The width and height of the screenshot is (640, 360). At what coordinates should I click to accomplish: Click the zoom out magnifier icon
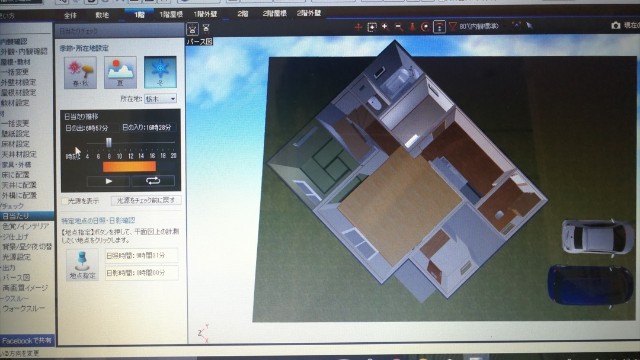pos(399,27)
